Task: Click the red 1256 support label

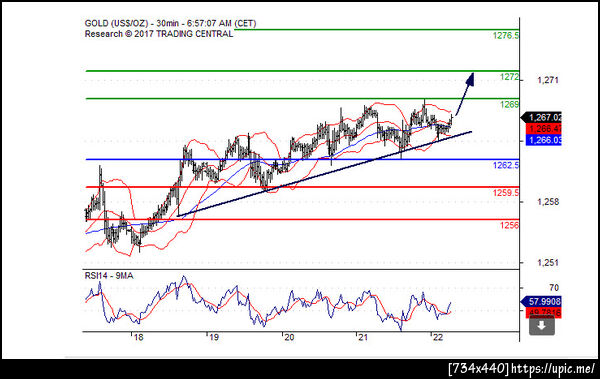Action: [x=509, y=225]
